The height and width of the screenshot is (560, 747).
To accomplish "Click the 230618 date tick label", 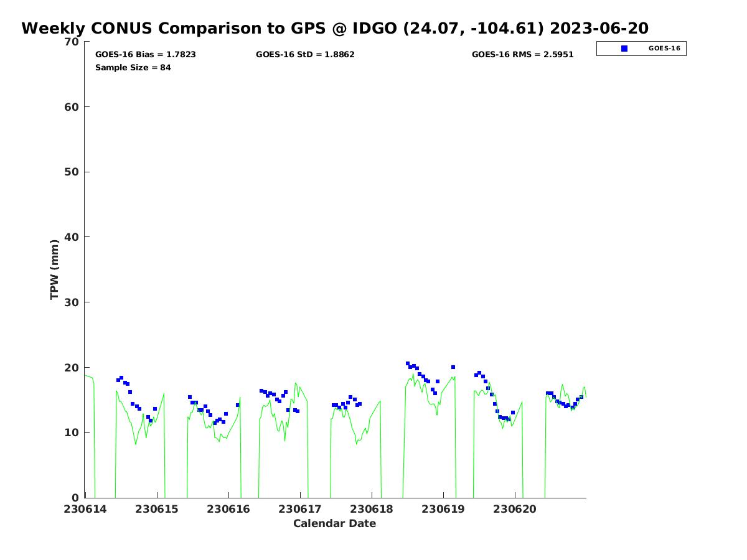I will (372, 509).
